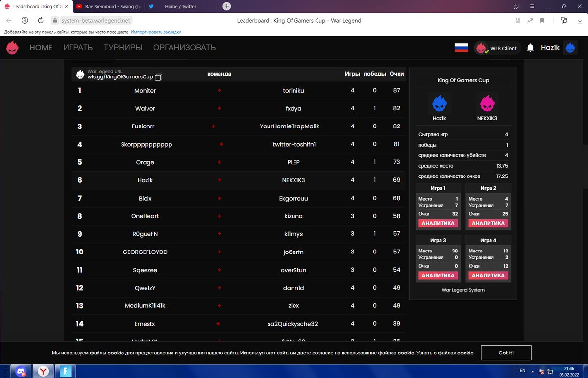This screenshot has width=588, height=378.
Task: Click player name Orage
Action: click(x=145, y=162)
